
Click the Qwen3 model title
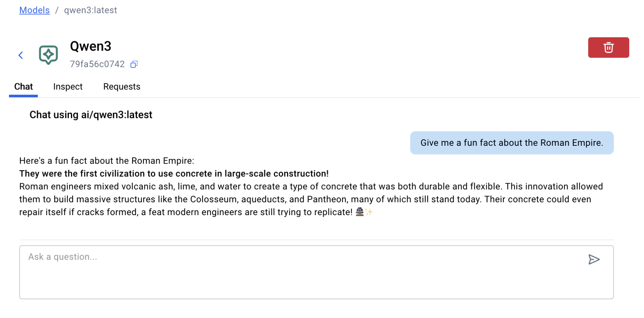[x=91, y=46]
